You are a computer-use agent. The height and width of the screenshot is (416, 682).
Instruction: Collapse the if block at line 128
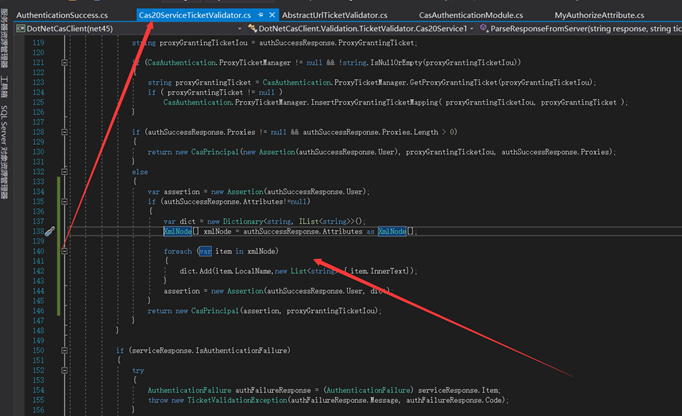pos(64,132)
